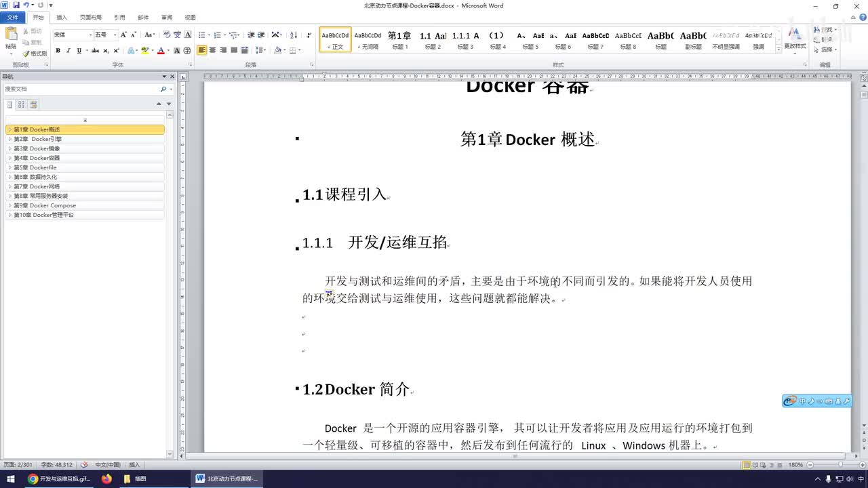Screen dimensions: 868x488
Task: Center-align the paragraph
Action: (212, 50)
